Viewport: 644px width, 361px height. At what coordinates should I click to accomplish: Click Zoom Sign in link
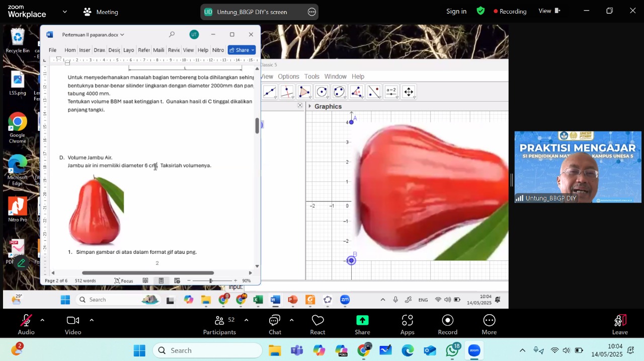(456, 11)
